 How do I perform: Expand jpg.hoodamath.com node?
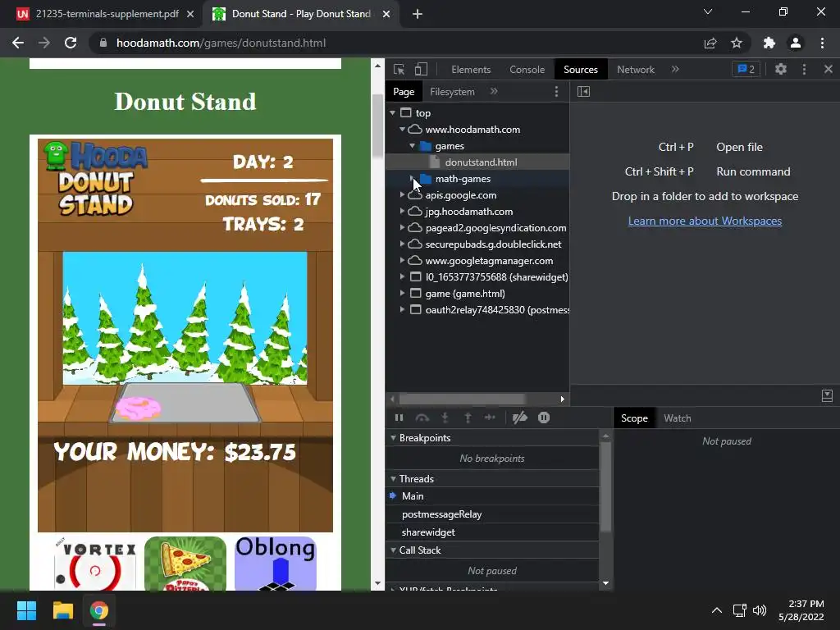tap(402, 211)
